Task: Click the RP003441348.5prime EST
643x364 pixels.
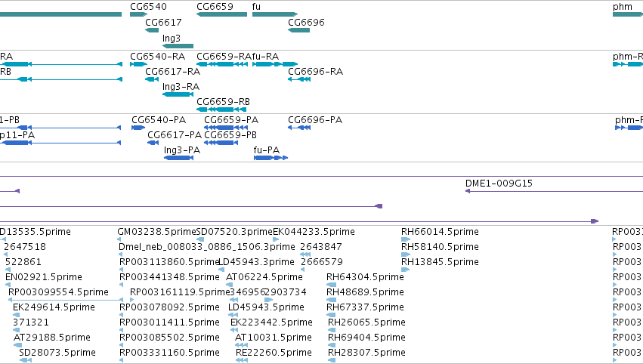Action: (x=121, y=285)
